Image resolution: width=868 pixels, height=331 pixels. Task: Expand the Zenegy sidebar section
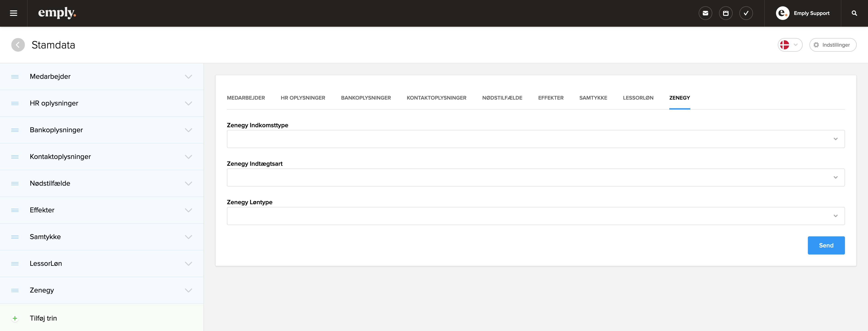click(188, 290)
